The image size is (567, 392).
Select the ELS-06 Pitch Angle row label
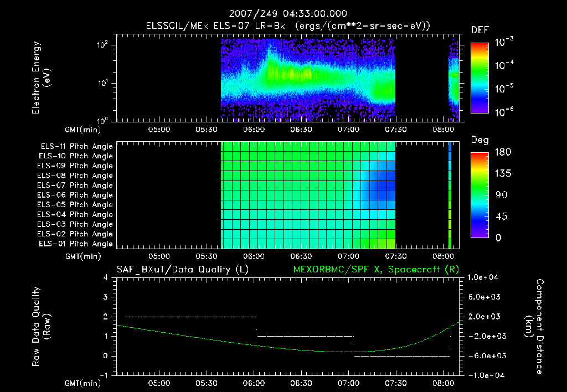coord(75,195)
